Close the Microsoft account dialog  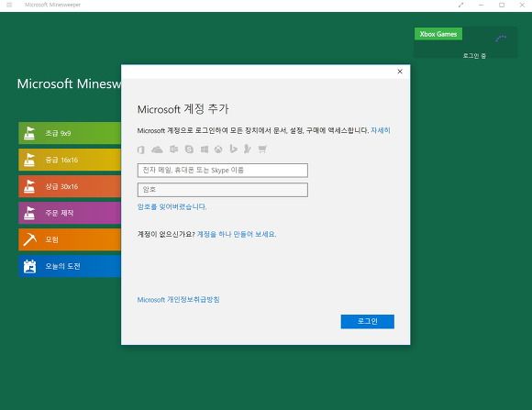400,72
